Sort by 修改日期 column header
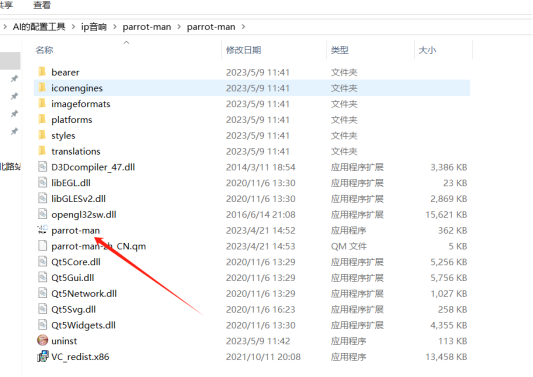The image size is (533, 377). click(x=243, y=50)
